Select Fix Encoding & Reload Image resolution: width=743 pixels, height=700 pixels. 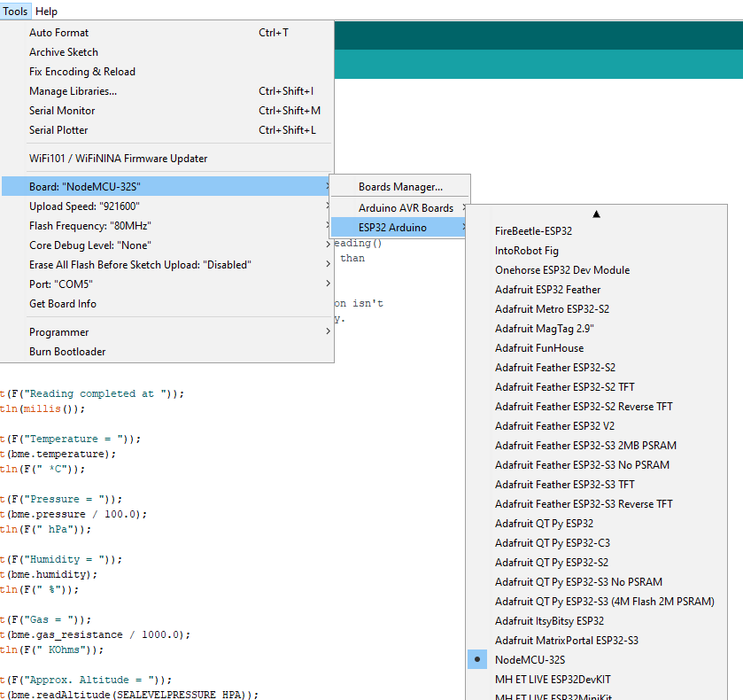point(166,72)
